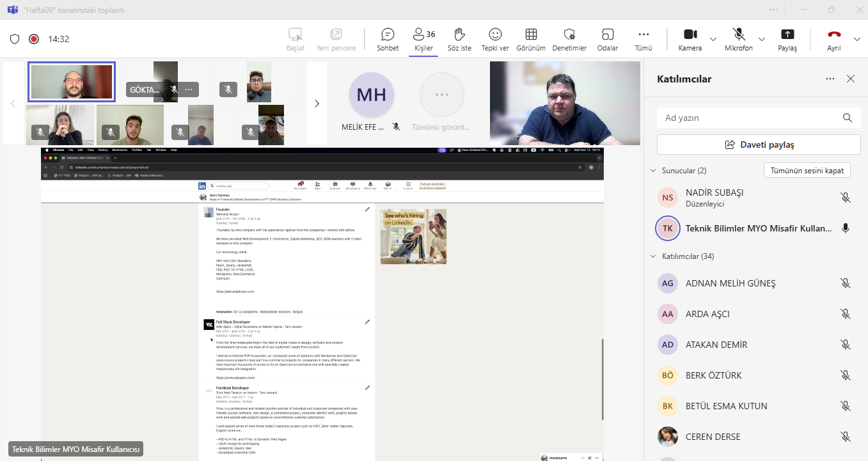Click Tümünün sesini kapat button

[807, 171]
